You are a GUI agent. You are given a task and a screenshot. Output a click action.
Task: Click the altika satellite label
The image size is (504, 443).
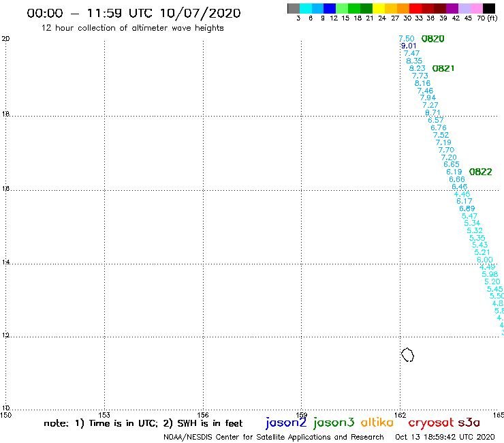[x=377, y=423]
